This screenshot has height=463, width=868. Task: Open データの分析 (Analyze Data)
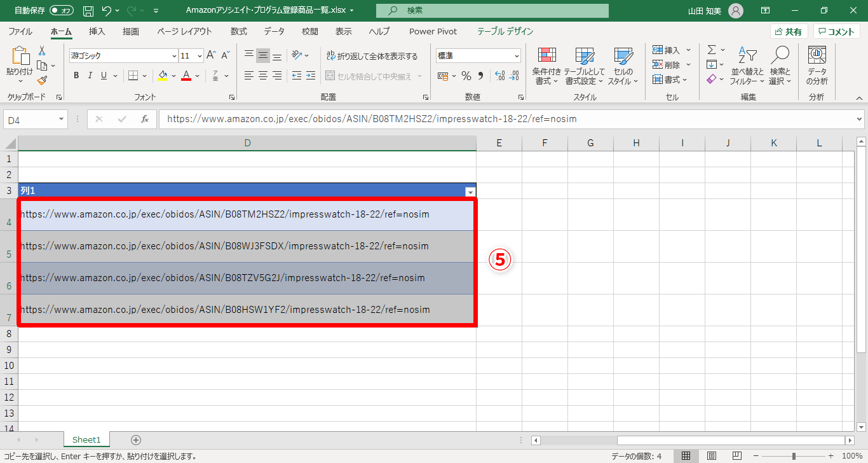point(817,66)
